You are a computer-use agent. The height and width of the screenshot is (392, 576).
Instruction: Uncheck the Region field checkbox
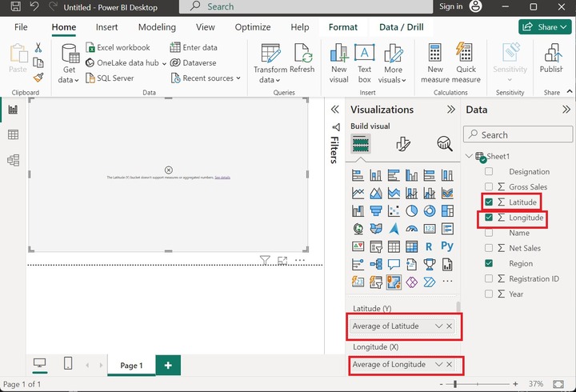(489, 263)
